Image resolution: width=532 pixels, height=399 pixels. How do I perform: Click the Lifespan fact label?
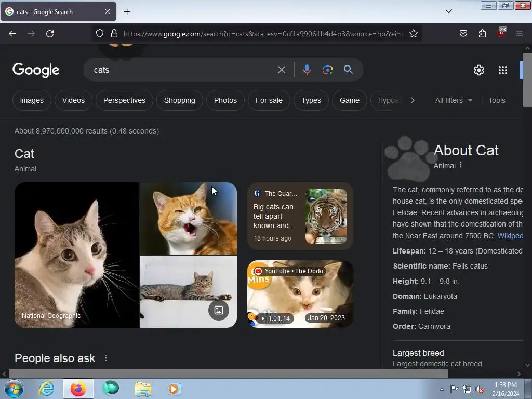click(x=409, y=251)
